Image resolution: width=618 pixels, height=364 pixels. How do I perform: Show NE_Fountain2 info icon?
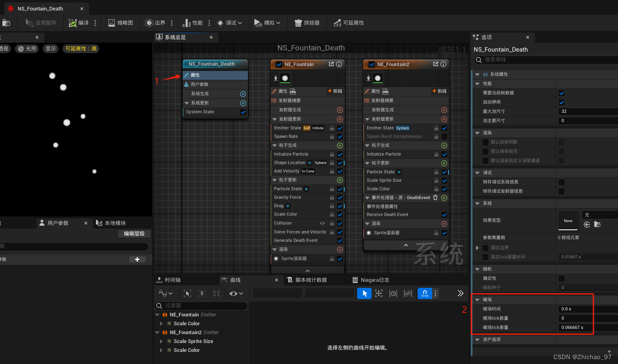tap(443, 64)
